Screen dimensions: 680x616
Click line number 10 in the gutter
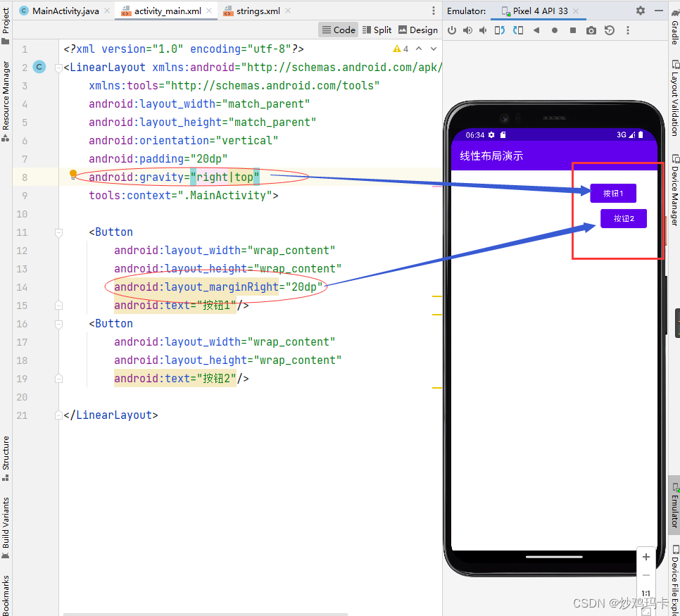tap(22, 214)
